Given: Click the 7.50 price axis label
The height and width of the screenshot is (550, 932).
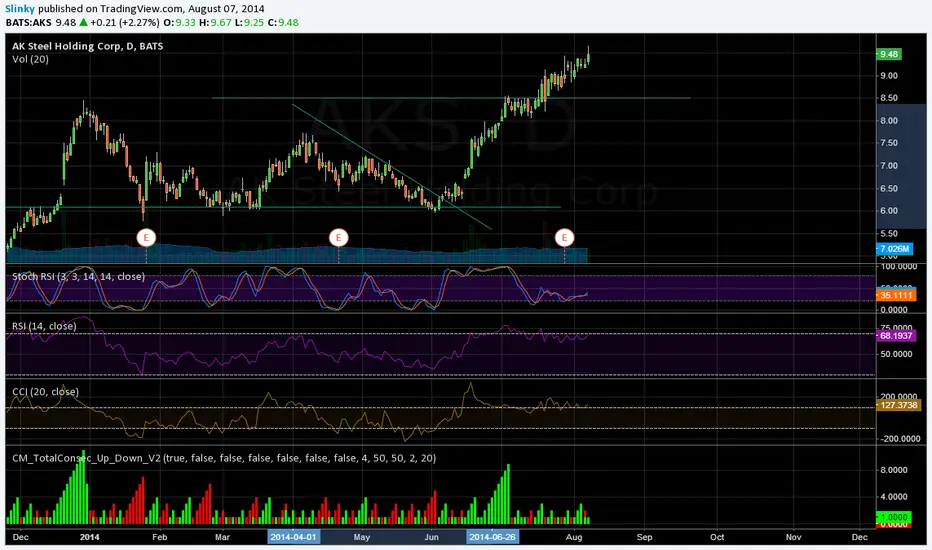Looking at the screenshot, I should [x=889, y=143].
